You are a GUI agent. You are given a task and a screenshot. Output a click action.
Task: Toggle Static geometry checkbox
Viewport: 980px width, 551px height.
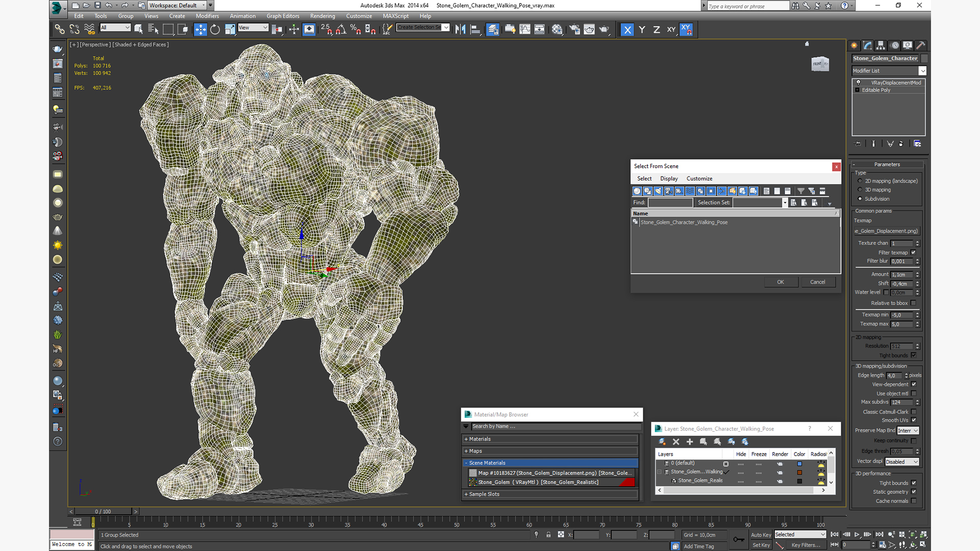[914, 492]
